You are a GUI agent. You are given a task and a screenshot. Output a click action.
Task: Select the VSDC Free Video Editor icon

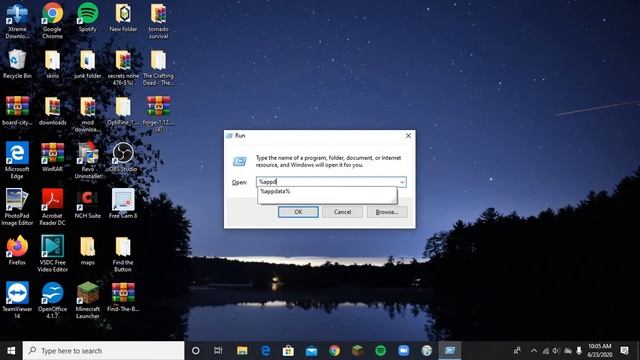[52, 253]
